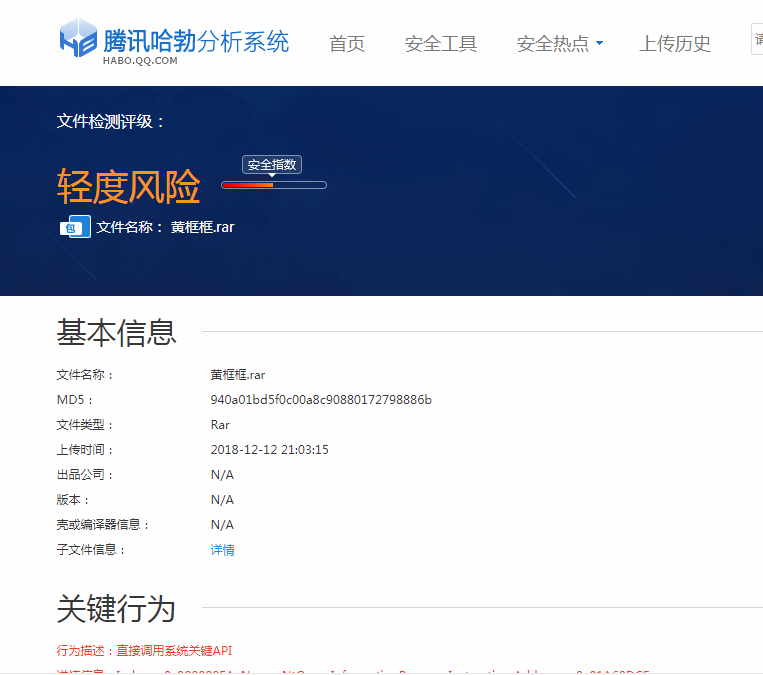Expand the arrow beside 安全热点
Image resolution: width=763 pixels, height=675 pixels.
[x=599, y=44]
